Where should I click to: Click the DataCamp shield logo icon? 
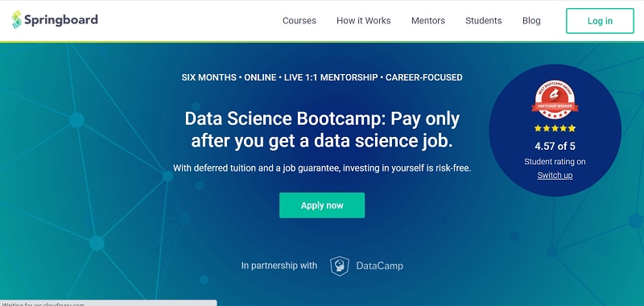[340, 267]
